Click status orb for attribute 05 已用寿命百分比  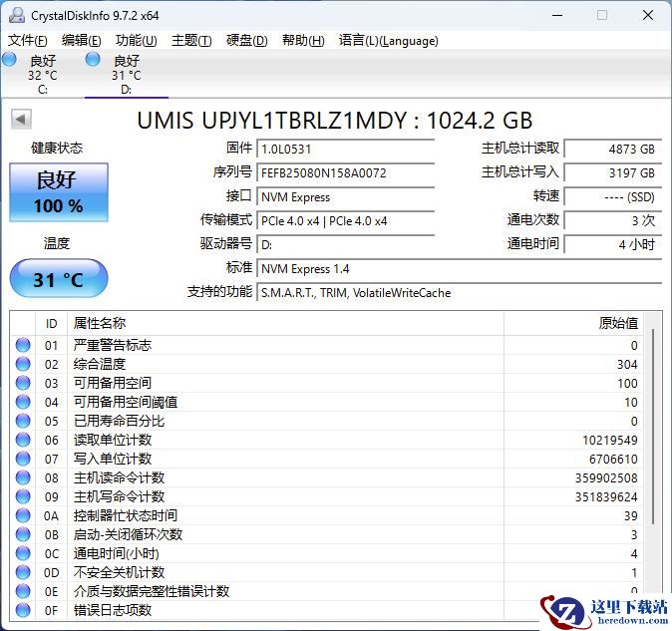(23, 422)
